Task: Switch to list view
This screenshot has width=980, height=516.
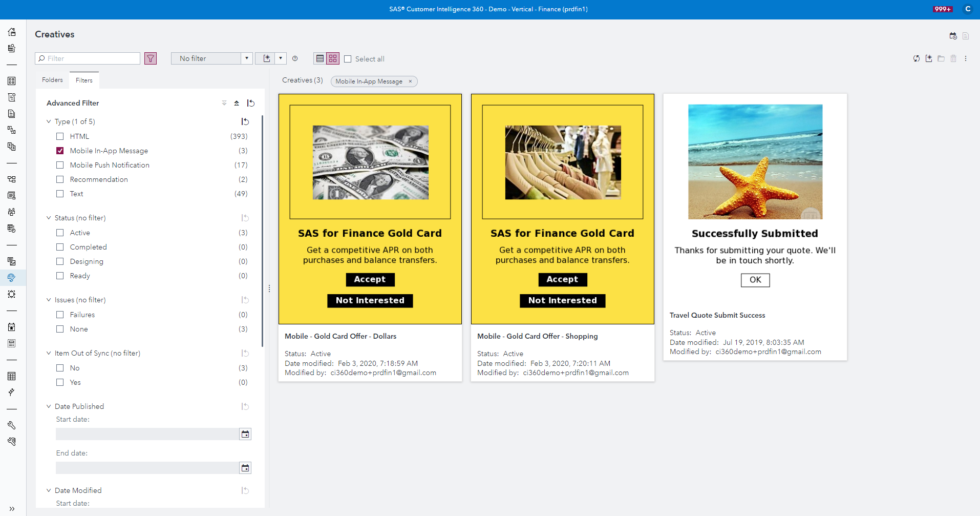Action: coord(321,58)
